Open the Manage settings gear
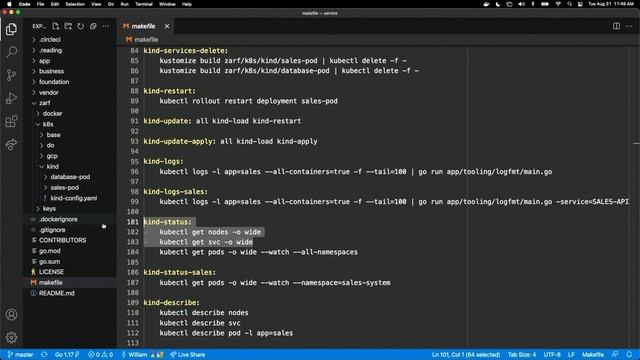Viewport: 640px width, 360px height. click(x=11, y=338)
